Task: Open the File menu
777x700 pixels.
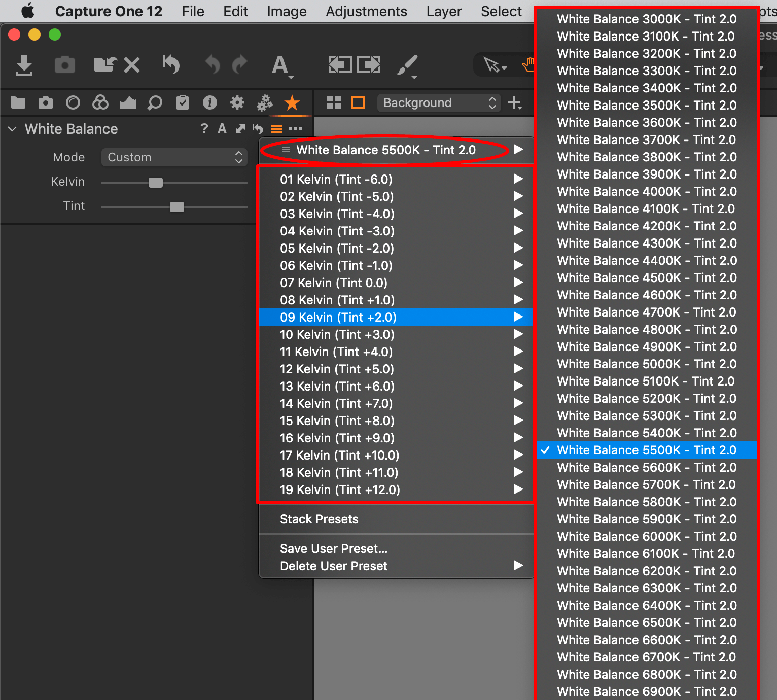Action: [193, 11]
